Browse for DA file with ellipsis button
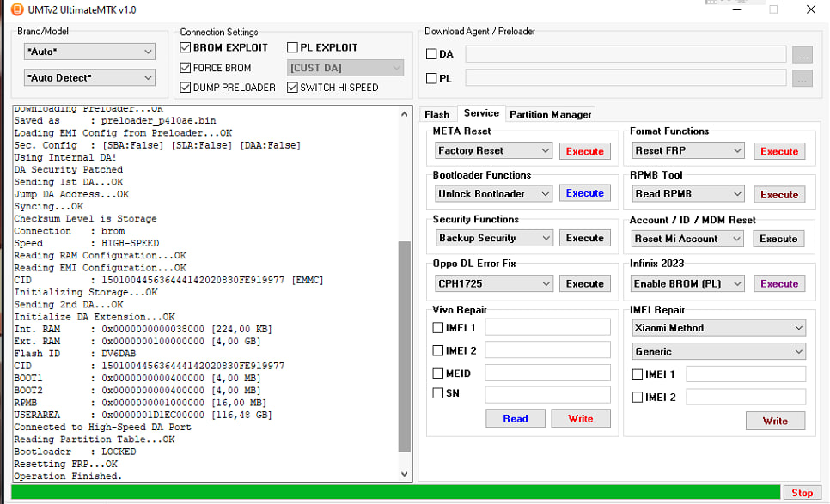The height and width of the screenshot is (504, 830). point(802,54)
